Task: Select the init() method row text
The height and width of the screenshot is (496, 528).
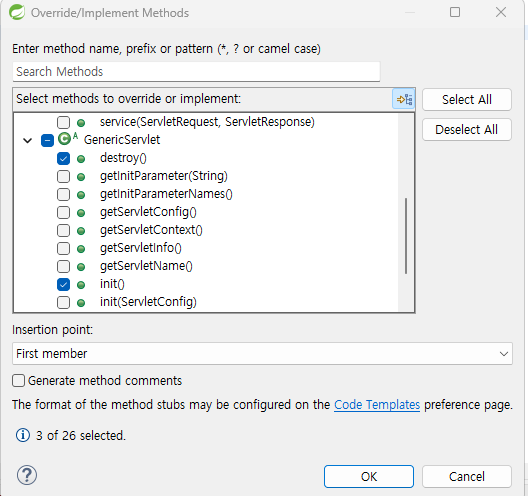Action: point(112,284)
